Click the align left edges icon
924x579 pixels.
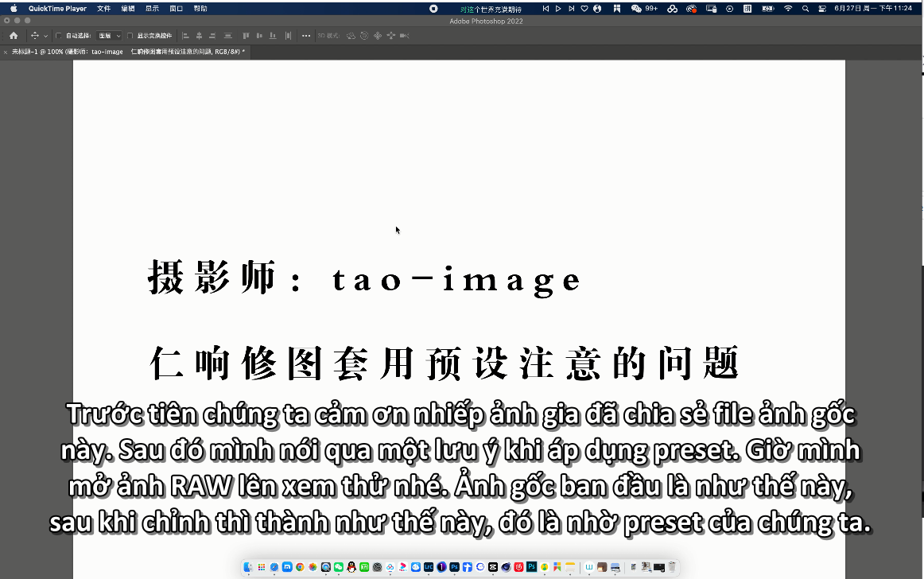point(186,36)
